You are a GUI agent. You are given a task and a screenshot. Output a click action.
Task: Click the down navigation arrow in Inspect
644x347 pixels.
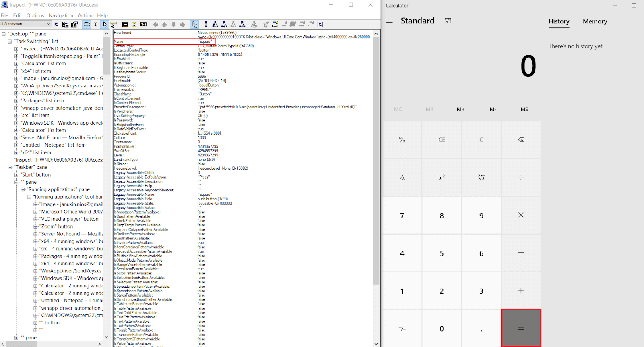point(173,25)
